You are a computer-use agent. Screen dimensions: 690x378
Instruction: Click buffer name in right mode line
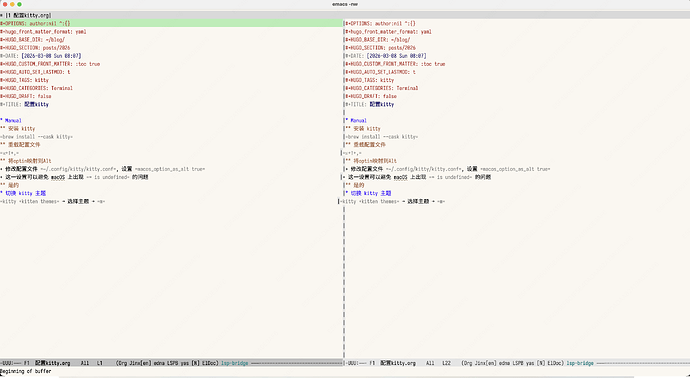(398, 363)
